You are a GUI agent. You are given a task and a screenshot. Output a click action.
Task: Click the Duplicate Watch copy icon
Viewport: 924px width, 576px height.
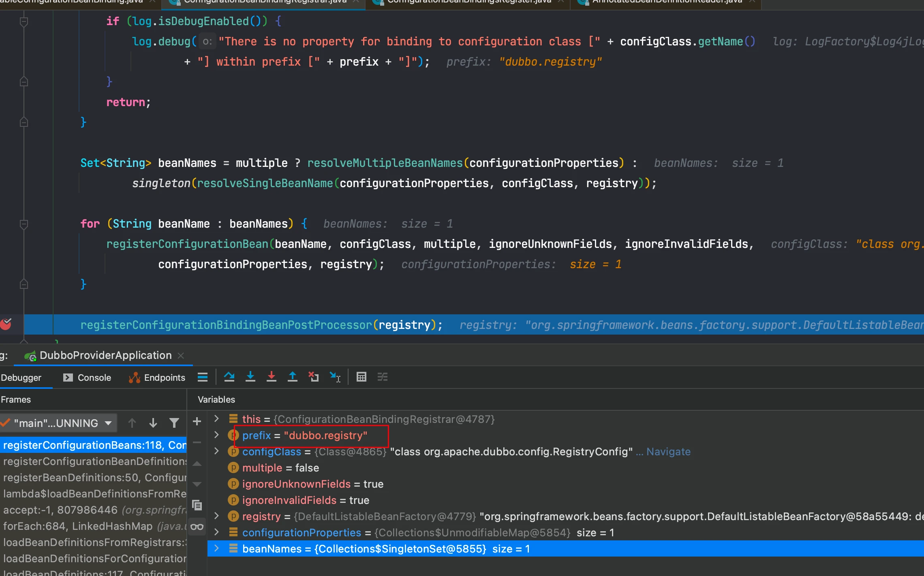click(197, 505)
